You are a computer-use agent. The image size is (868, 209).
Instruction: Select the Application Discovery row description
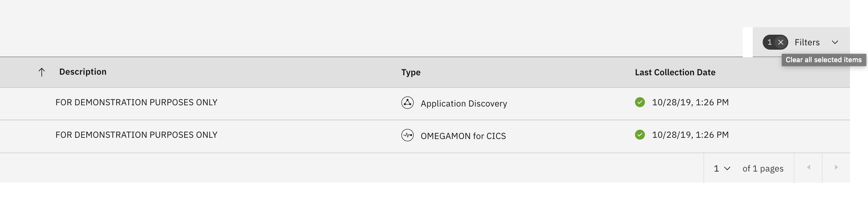[x=136, y=102]
